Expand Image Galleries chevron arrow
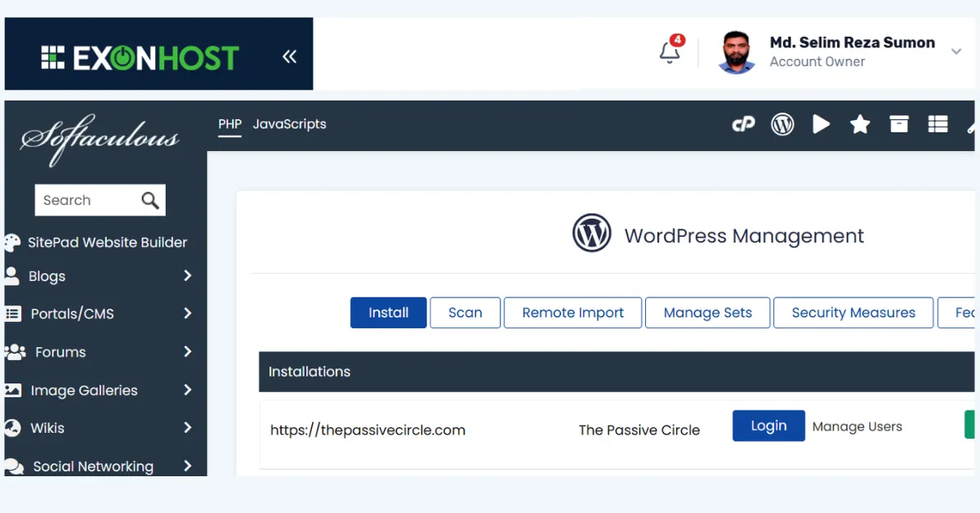Viewport: 980px width, 513px height. 187,390
